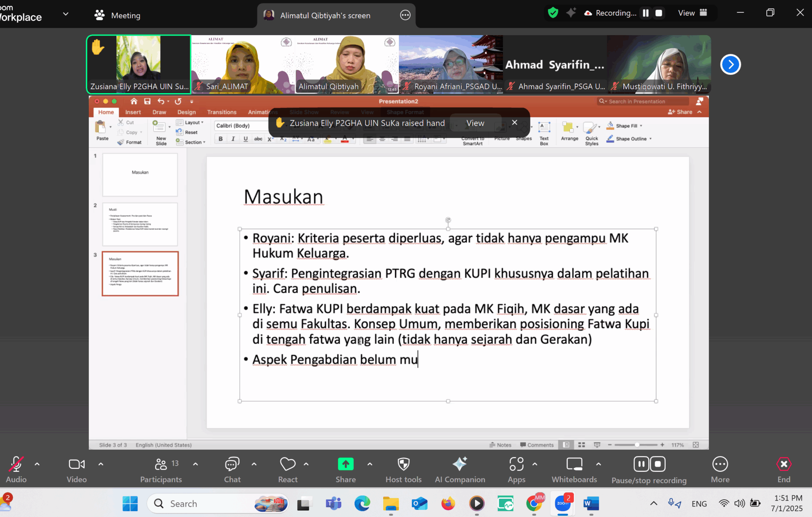Click View on raised hand notification
812x517 pixels.
475,123
